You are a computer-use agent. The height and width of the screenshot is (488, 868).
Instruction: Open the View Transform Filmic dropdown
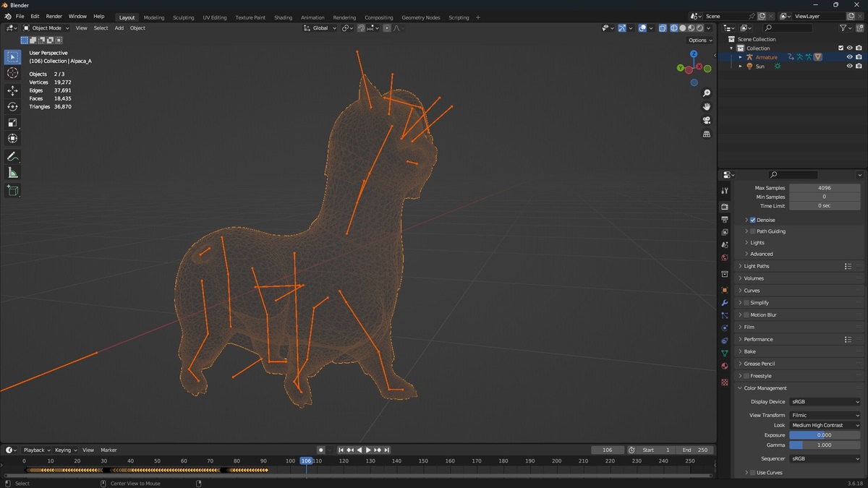point(825,415)
